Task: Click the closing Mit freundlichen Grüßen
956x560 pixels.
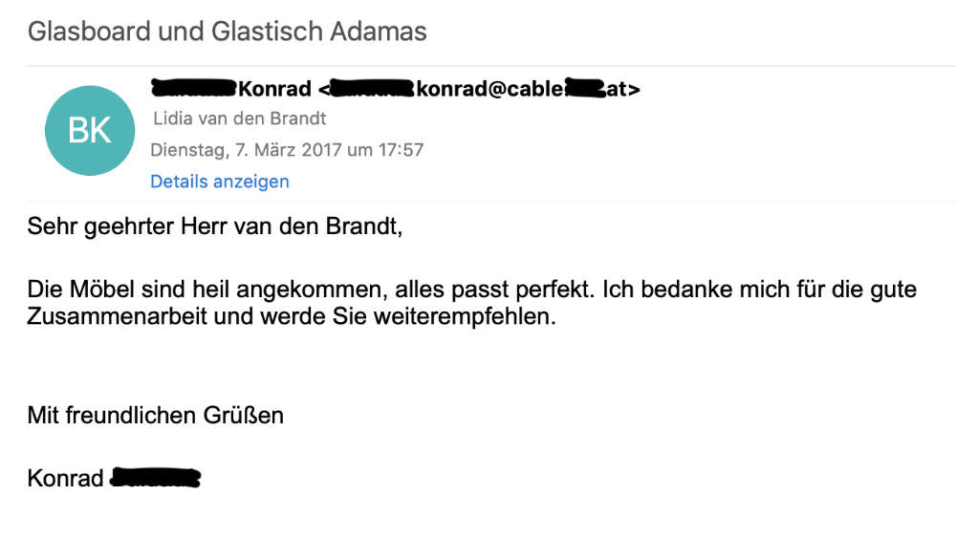Action: (155, 415)
